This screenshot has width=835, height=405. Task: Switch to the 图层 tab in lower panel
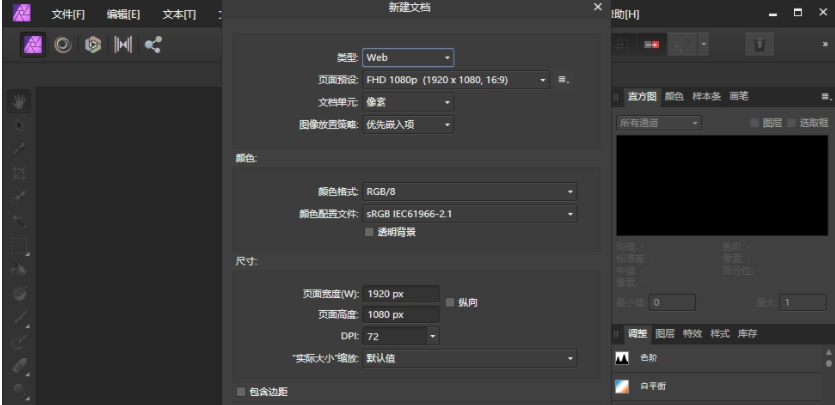(x=665, y=334)
